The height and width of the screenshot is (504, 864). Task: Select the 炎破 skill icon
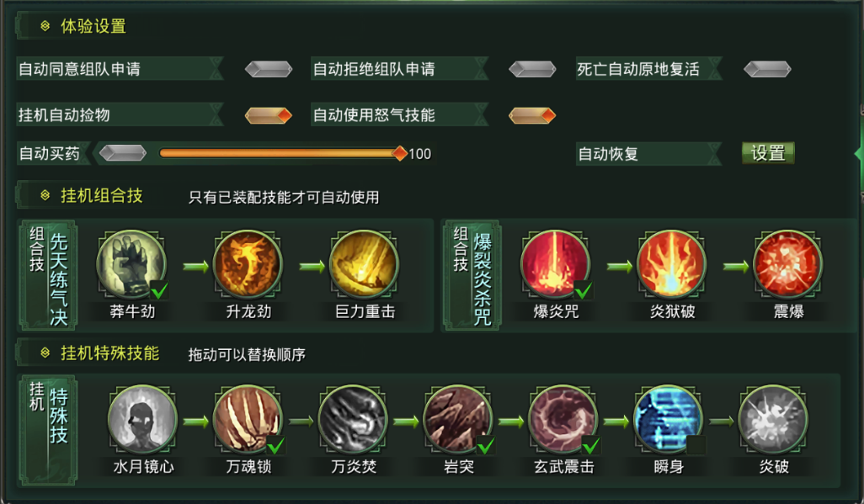[x=774, y=420]
